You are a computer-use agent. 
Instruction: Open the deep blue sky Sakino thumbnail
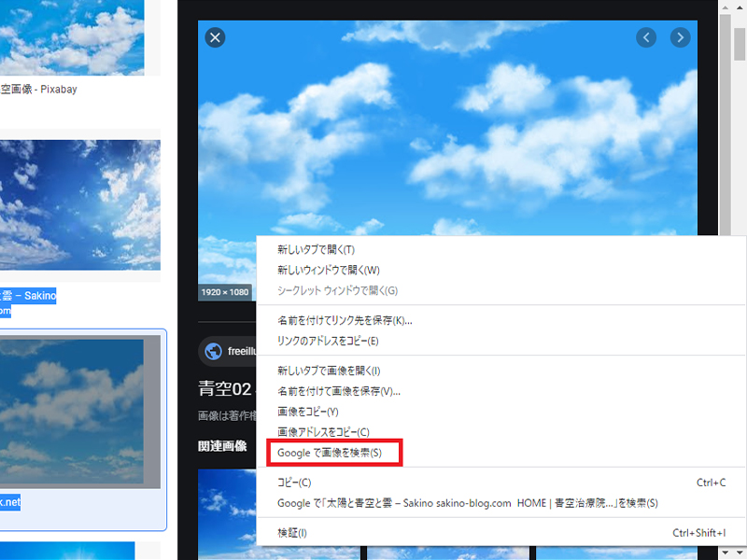coord(80,204)
